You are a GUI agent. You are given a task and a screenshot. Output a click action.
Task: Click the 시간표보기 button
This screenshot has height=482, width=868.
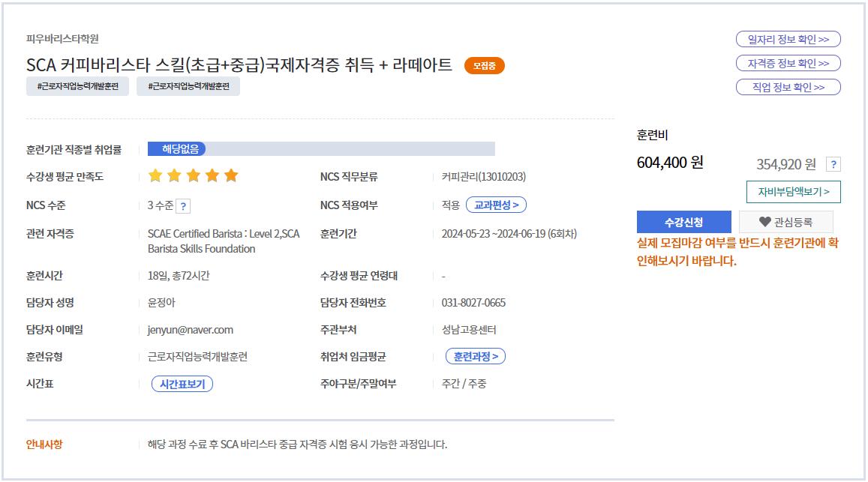[x=182, y=384]
